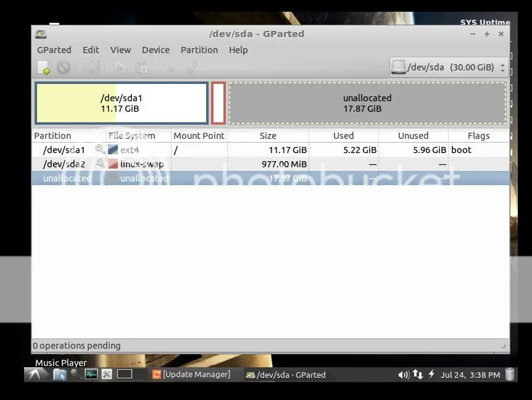The image size is (532, 400).
Task: Click the Copy partition toolbar icon
Action: 120,67
